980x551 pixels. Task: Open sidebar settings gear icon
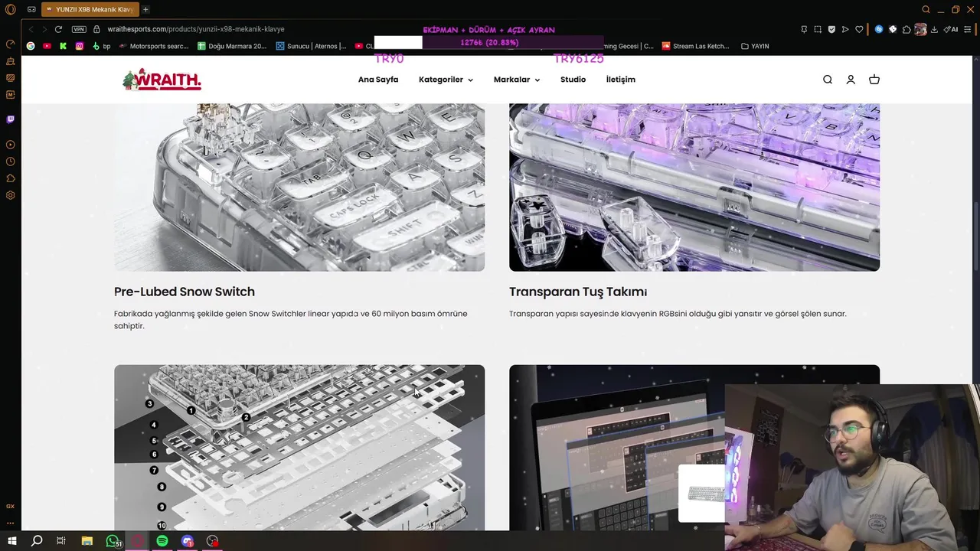[10, 195]
